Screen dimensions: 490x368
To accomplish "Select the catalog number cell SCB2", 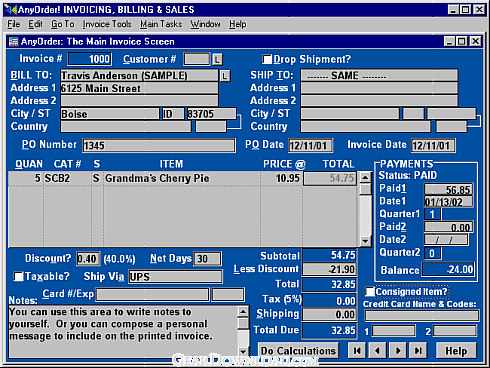I will [x=67, y=179].
